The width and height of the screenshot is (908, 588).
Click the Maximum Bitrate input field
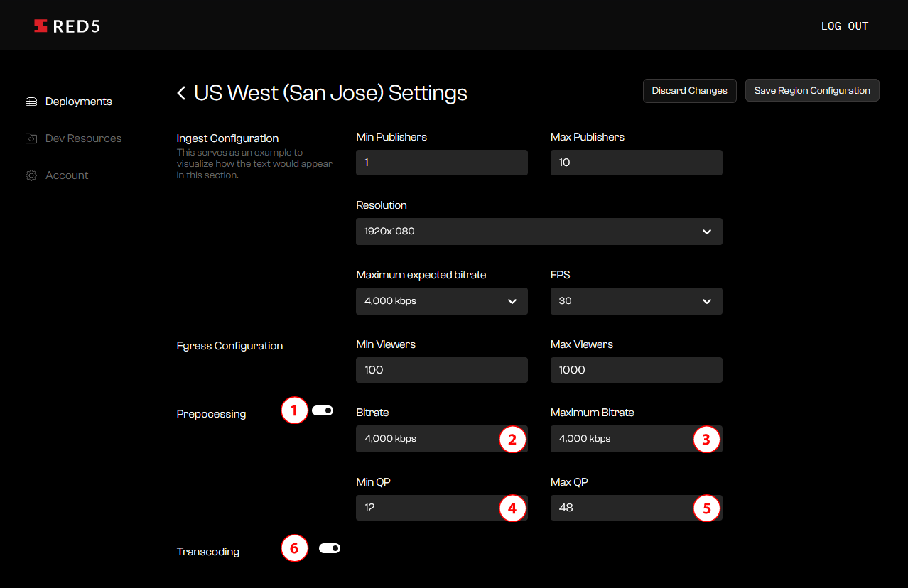637,439
